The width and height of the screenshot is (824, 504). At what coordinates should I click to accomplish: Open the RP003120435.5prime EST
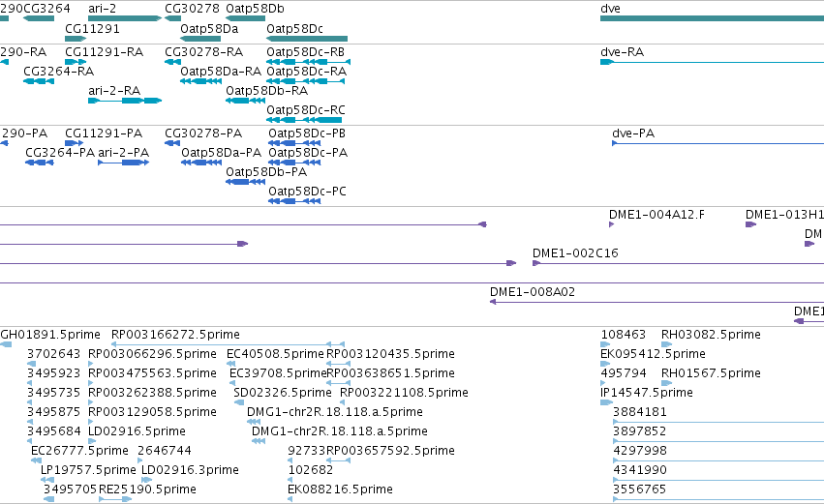pyautogui.click(x=390, y=354)
